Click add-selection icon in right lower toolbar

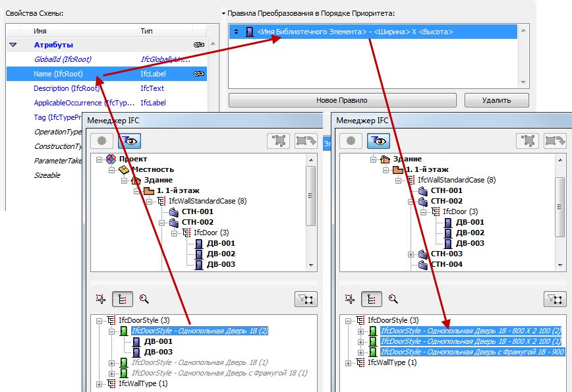[350, 299]
